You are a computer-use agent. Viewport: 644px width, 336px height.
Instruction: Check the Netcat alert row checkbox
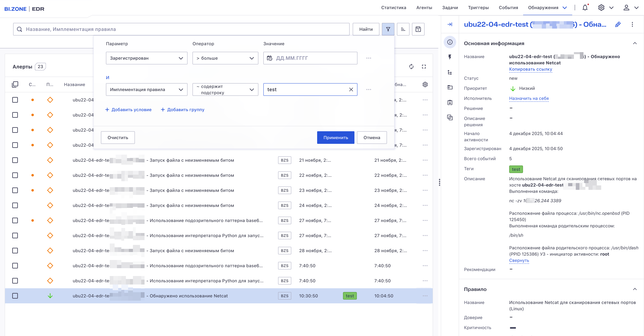coord(15,296)
